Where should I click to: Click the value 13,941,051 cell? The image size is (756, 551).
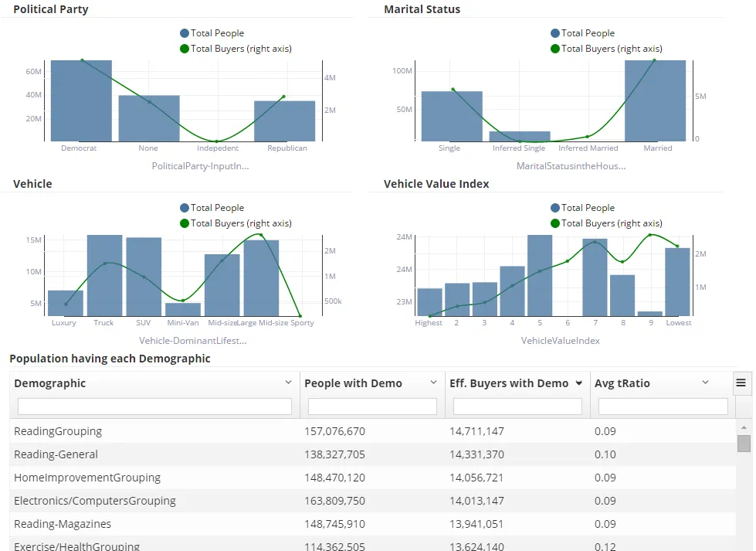pyautogui.click(x=476, y=523)
